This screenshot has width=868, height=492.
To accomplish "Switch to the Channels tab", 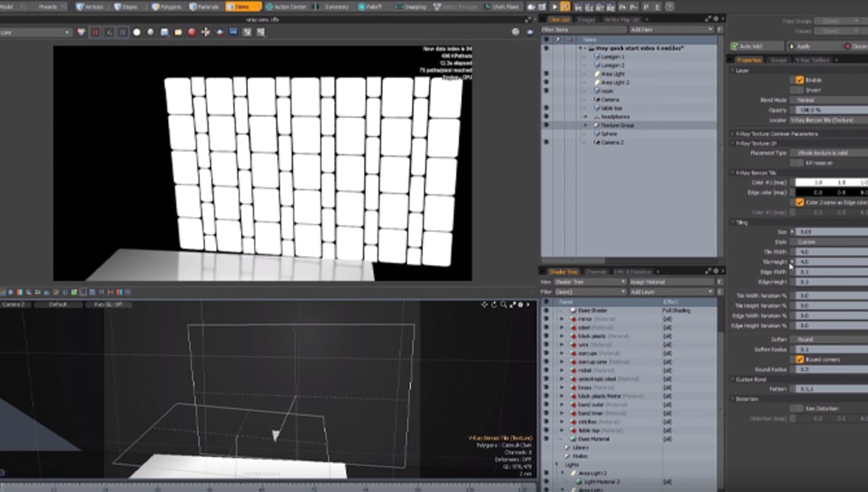I will (x=595, y=271).
